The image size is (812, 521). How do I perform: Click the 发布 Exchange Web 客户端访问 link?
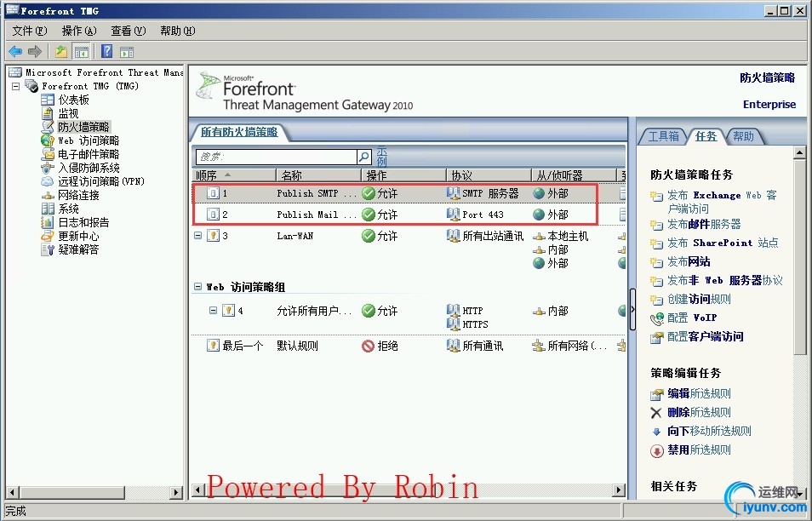click(722, 202)
